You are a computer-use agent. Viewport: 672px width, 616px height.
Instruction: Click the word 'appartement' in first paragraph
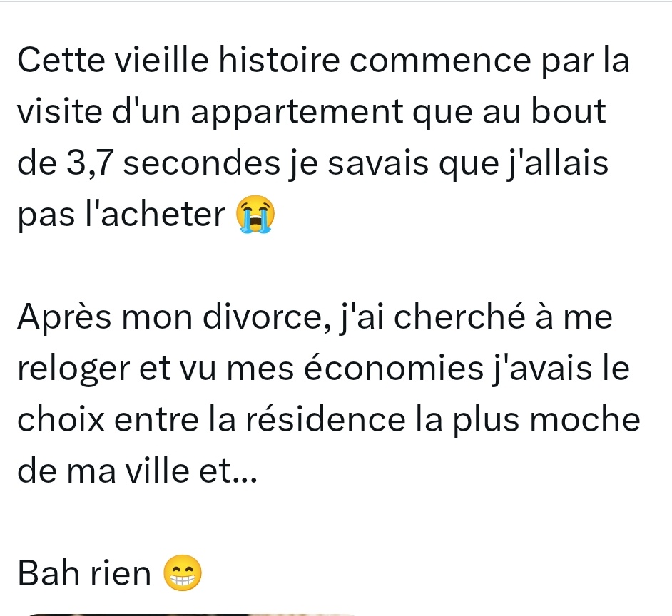click(x=297, y=112)
